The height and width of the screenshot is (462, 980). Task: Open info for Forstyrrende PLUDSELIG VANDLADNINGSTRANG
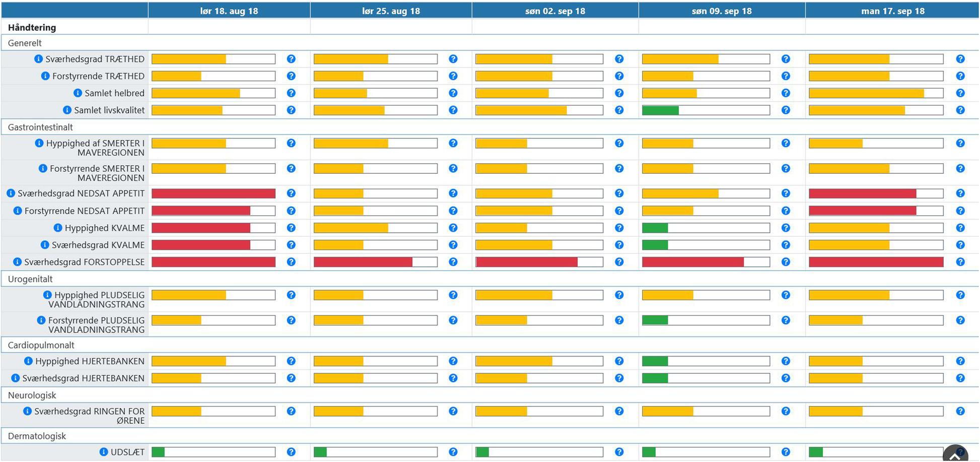pos(41,320)
